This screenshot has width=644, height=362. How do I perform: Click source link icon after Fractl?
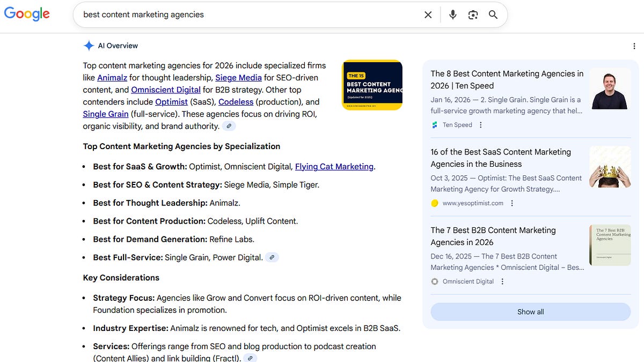250,358
